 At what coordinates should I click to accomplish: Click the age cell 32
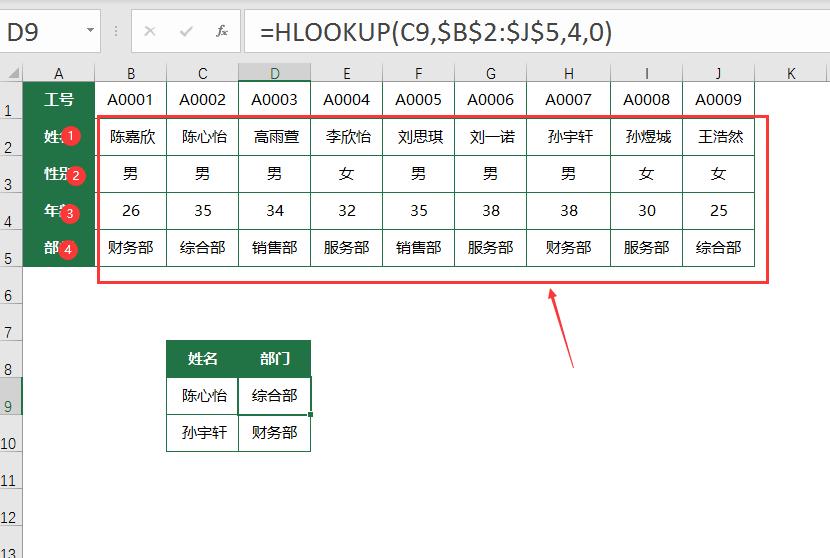tap(347, 211)
